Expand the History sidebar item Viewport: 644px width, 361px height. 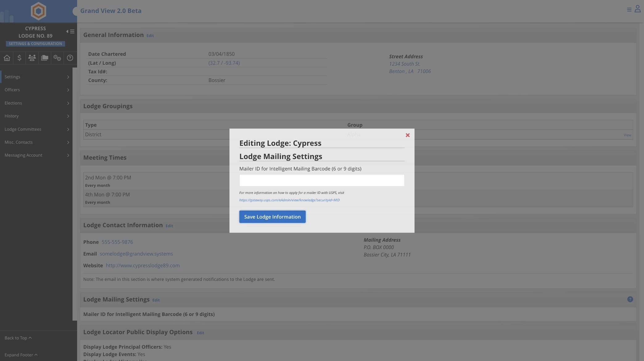coord(36,116)
